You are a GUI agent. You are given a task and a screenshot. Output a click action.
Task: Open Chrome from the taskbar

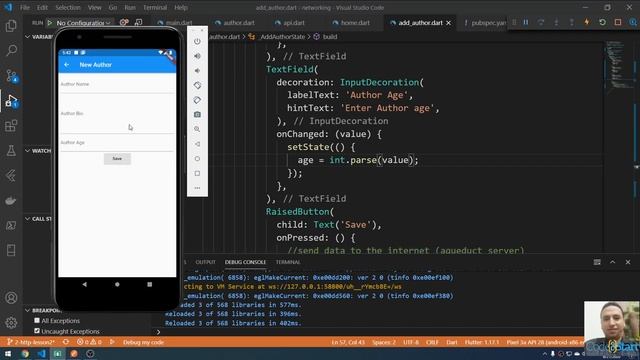point(25,353)
